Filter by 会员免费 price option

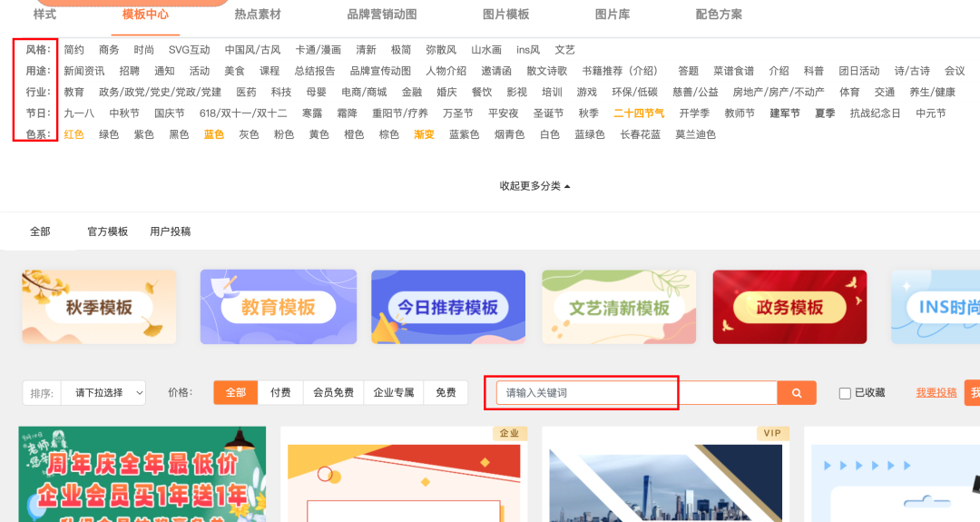333,392
